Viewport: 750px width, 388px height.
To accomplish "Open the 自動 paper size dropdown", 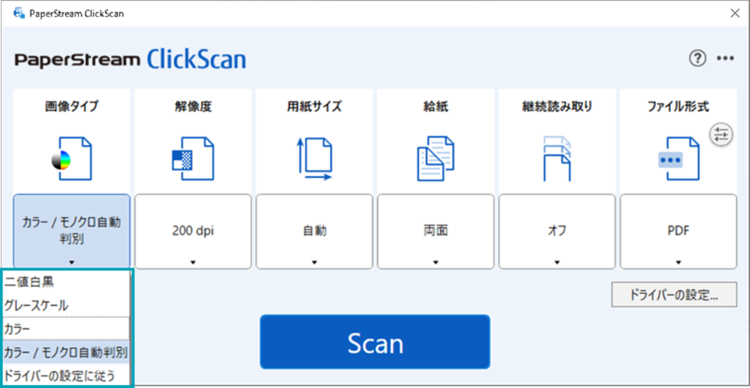I will point(314,231).
